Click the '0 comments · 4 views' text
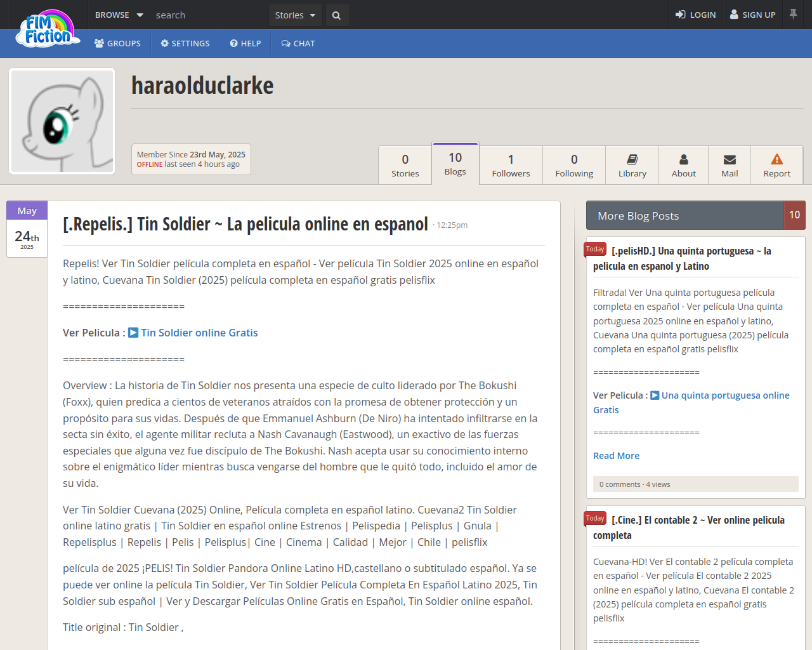Screen dimensions: 812x650 coord(634,484)
